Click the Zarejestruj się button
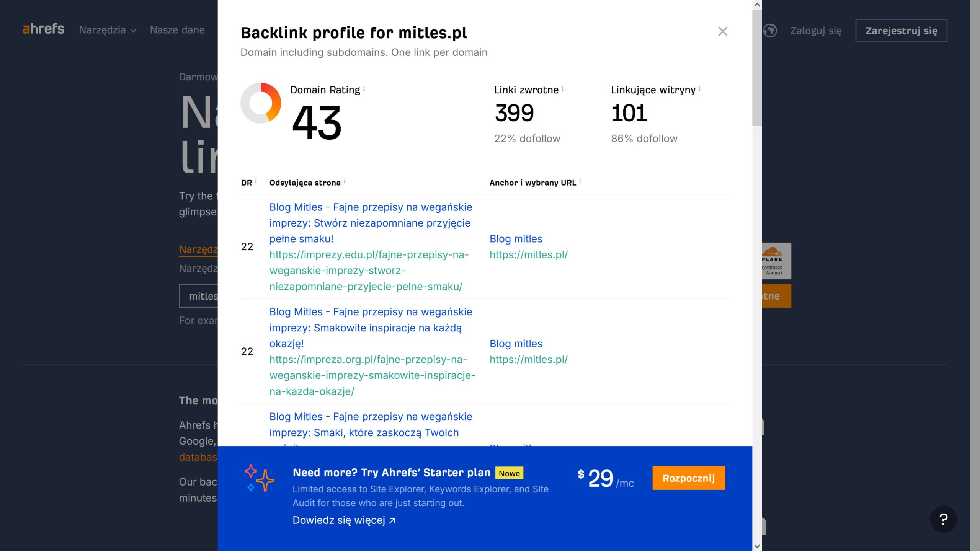This screenshot has width=980, height=551. 901,31
